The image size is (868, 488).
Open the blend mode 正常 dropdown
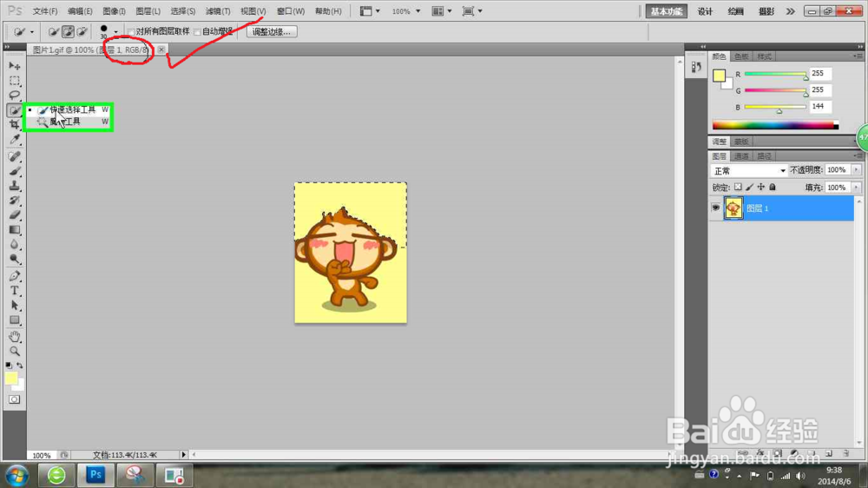[749, 170]
